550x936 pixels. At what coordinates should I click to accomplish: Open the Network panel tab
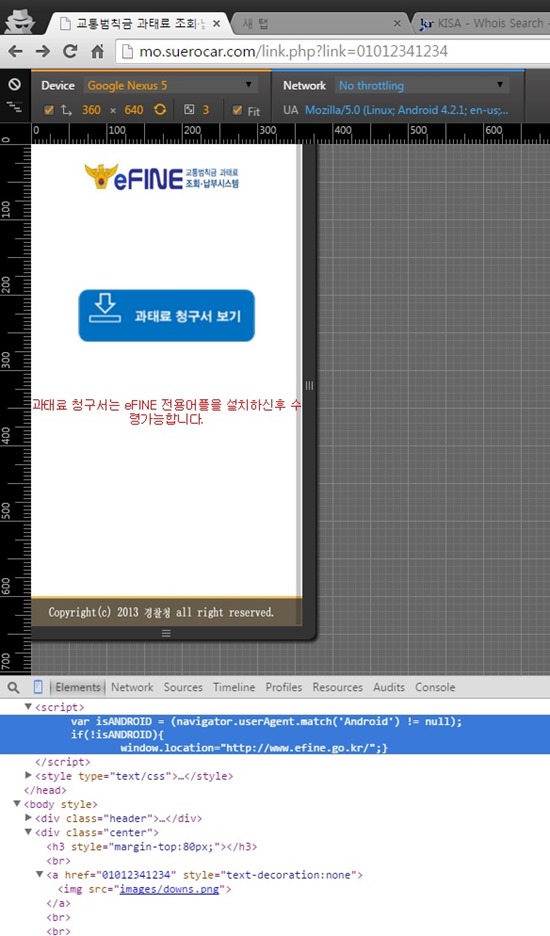click(x=132, y=687)
